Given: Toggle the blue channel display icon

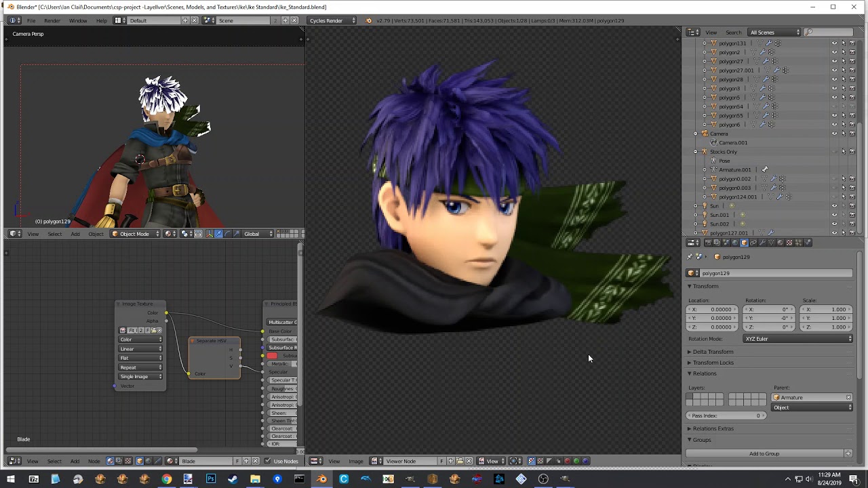Looking at the screenshot, I should pyautogui.click(x=585, y=462).
